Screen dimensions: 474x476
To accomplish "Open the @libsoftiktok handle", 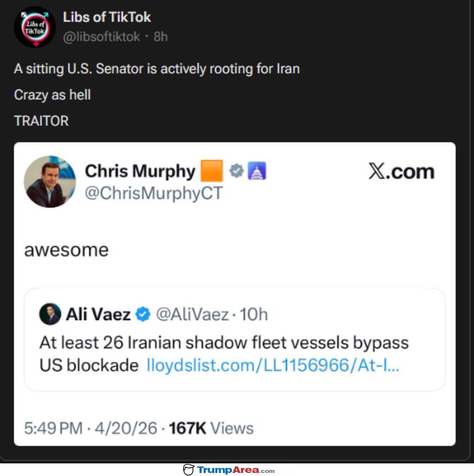I will coord(101,37).
